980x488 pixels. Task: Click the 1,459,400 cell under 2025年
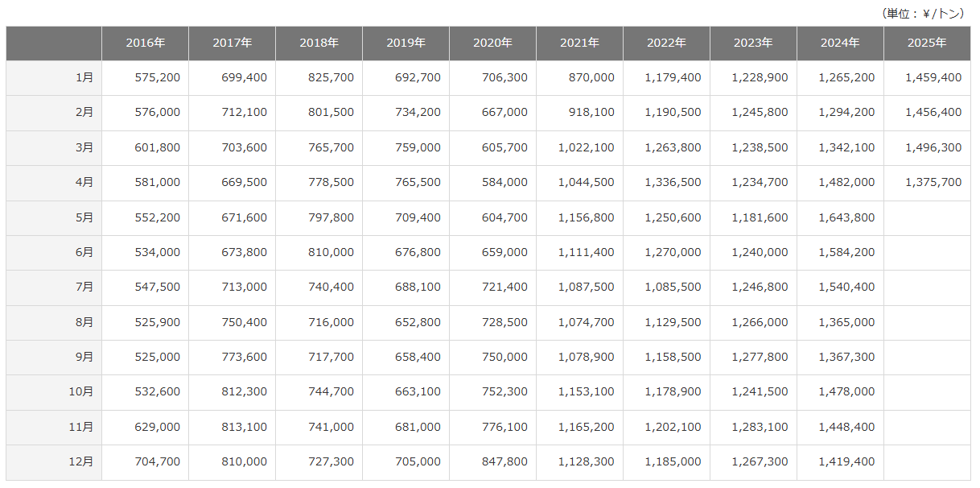click(933, 78)
